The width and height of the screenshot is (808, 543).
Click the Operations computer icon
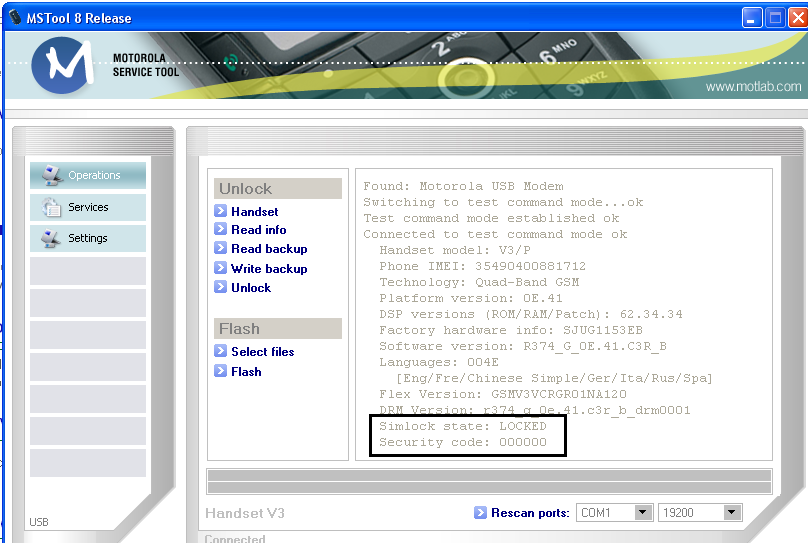pyautogui.click(x=52, y=175)
